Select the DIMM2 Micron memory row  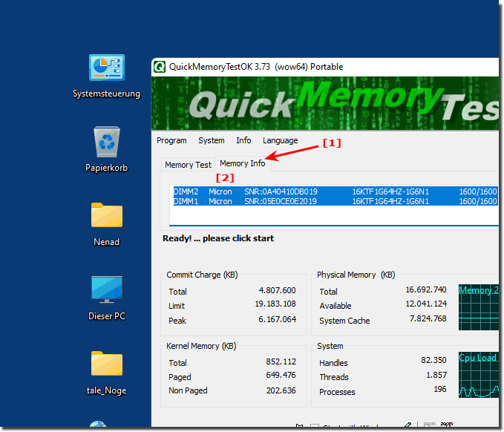[336, 192]
